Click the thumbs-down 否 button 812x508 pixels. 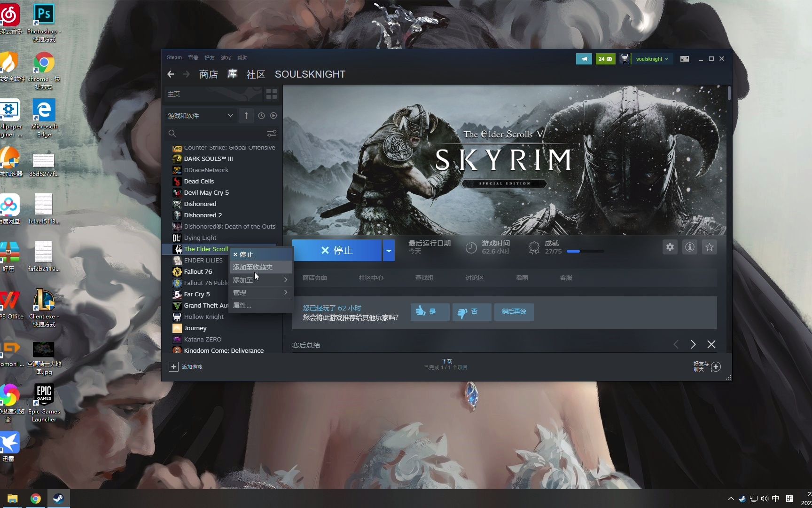(x=472, y=312)
